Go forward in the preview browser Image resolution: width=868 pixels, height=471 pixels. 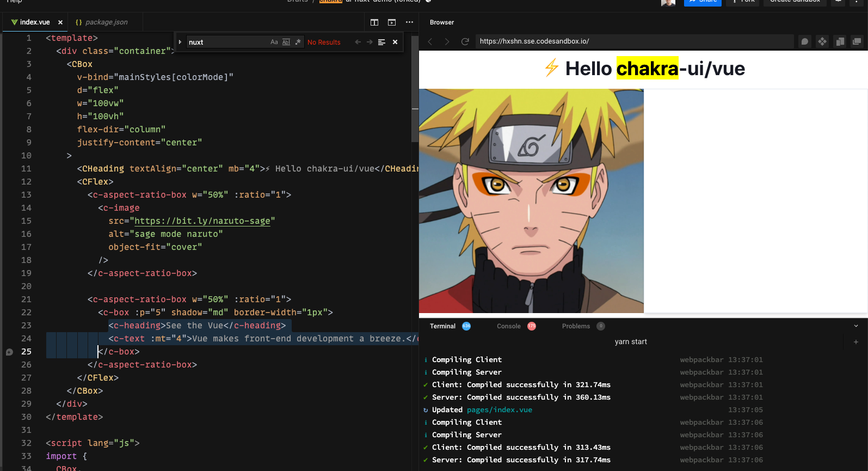pyautogui.click(x=447, y=41)
